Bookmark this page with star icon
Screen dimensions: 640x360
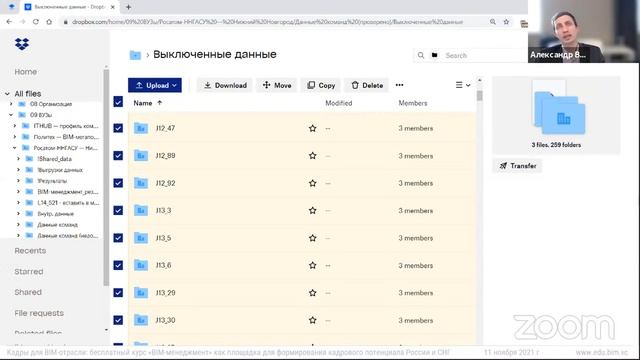coord(506,22)
